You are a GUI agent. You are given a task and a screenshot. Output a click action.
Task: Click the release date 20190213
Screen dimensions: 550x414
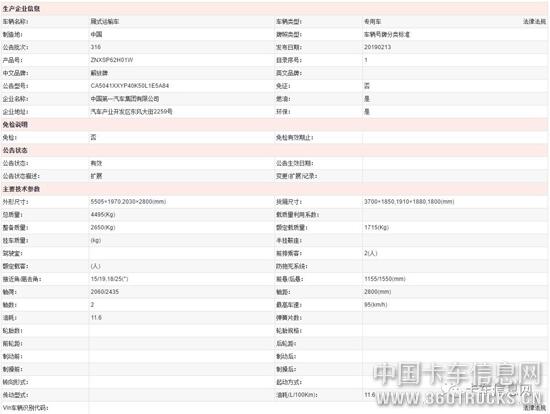[377, 47]
